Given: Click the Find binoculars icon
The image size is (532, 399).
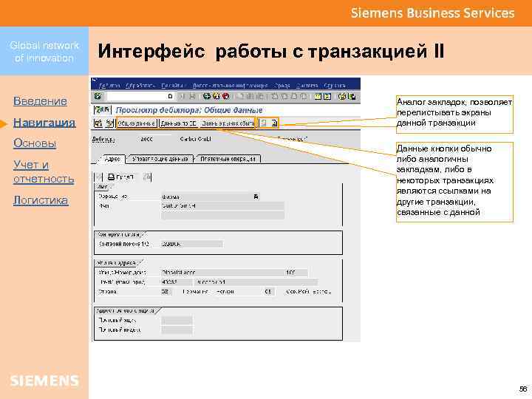Looking at the screenshot, I should click(250, 96).
